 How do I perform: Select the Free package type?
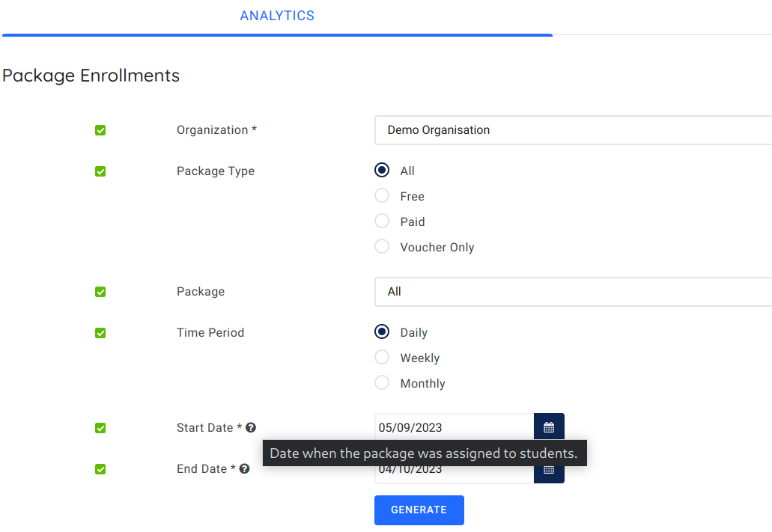(x=382, y=195)
